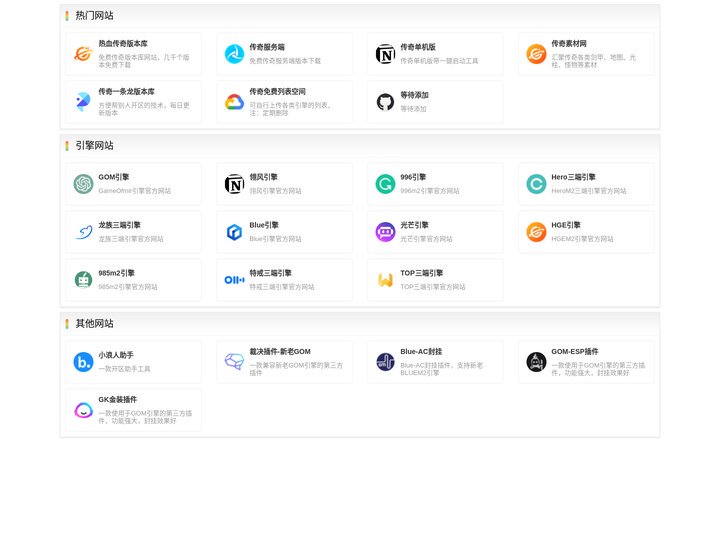
Task: Click the description 传奇单机版带一键启动工具
Action: coord(439,61)
